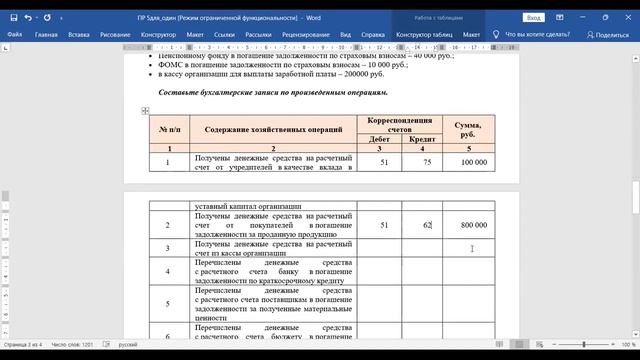The height and width of the screenshot is (360, 640).
Task: Click the sum cell '800 000'
Action: (x=469, y=225)
